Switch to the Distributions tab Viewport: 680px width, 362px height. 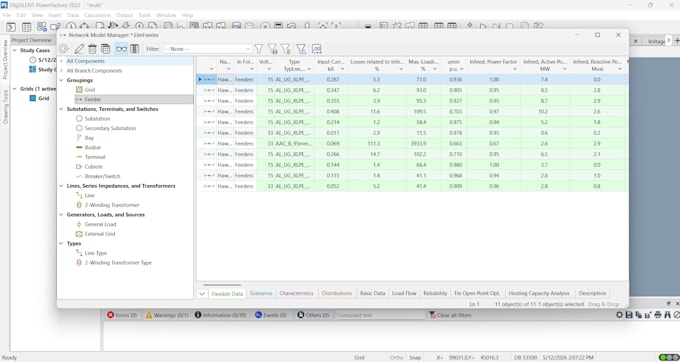[337, 294]
